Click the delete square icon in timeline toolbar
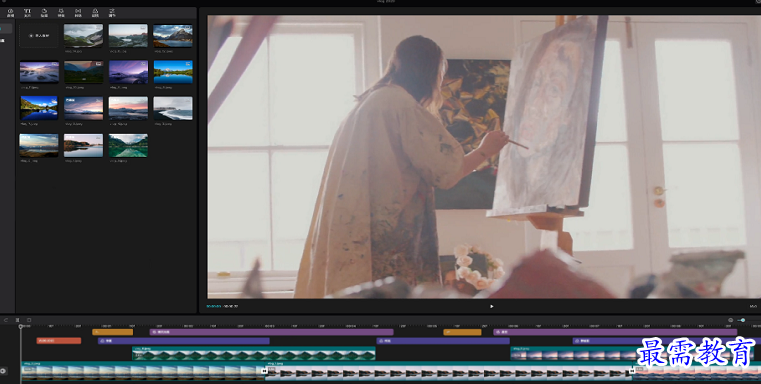The width and height of the screenshot is (761, 384). [x=29, y=320]
